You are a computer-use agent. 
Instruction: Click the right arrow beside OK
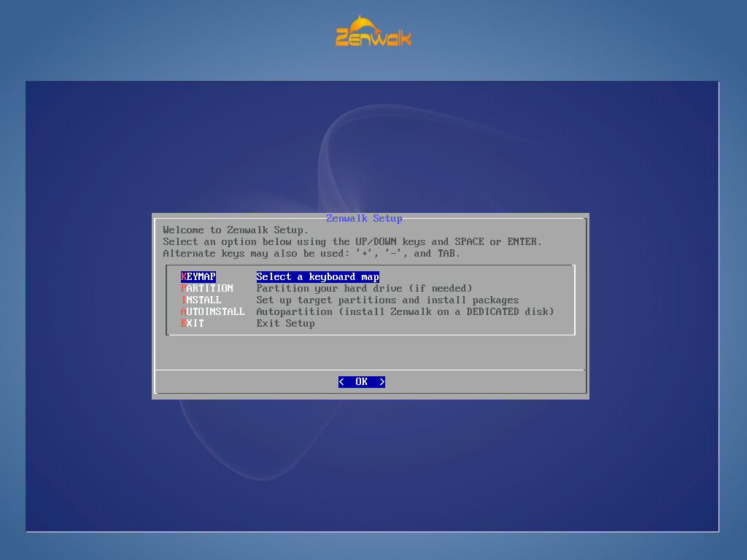pos(382,381)
